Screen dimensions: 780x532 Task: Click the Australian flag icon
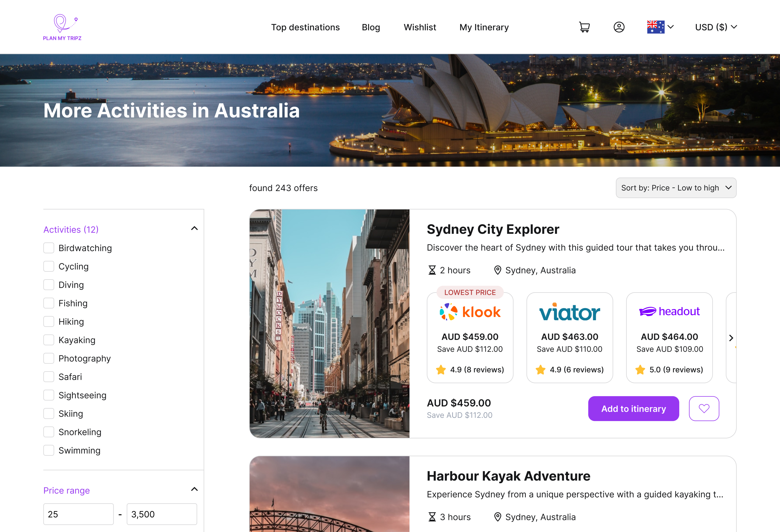tap(655, 27)
